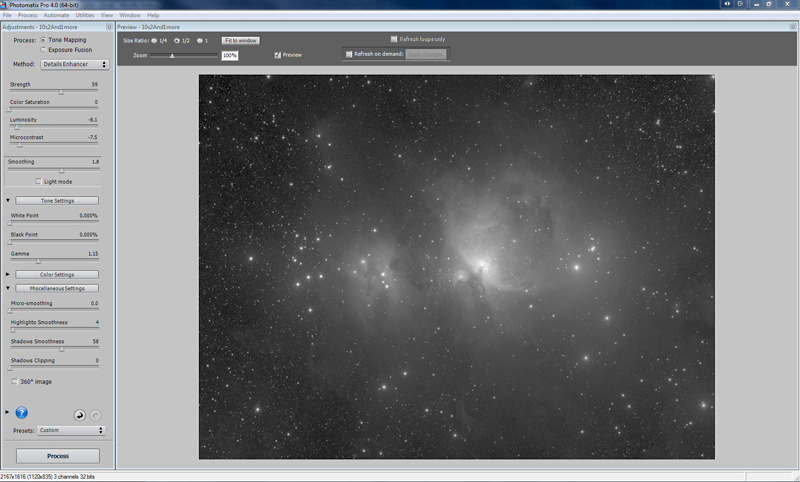Open the Utilities menu
The width and height of the screenshot is (800, 482).
point(85,16)
